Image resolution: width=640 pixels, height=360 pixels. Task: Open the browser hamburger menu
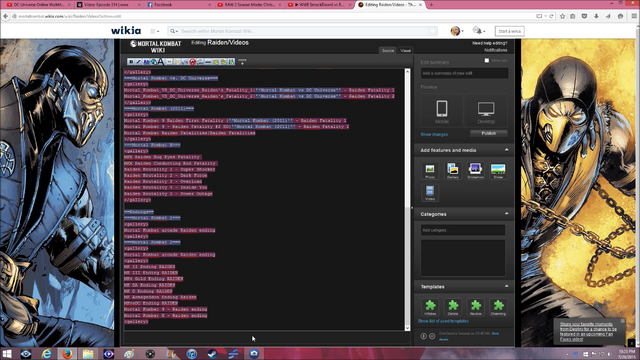tap(633, 16)
